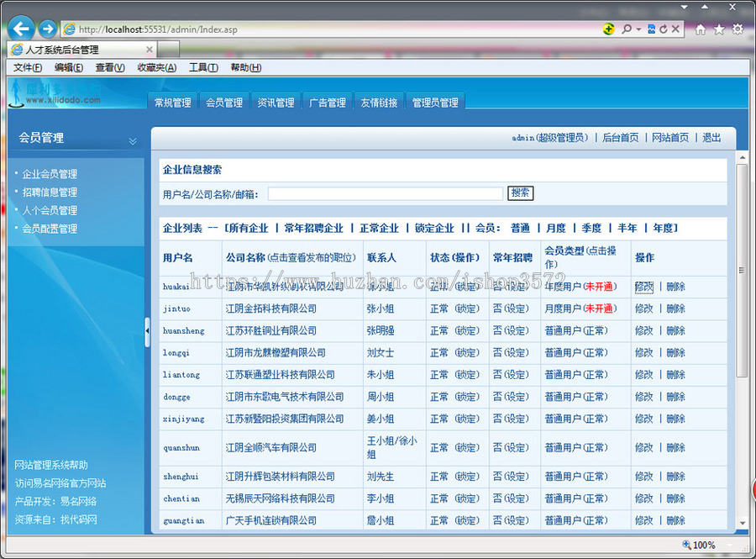Image resolution: width=756 pixels, height=559 pixels.
Task: Filter members by 普通
Action: [x=520, y=228]
